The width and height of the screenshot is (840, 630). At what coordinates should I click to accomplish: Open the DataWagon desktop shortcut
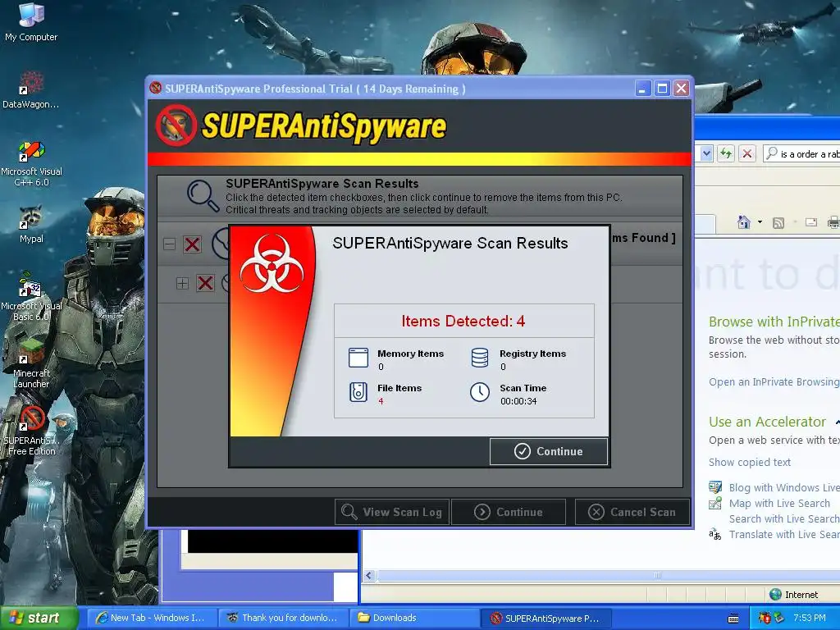(x=31, y=90)
